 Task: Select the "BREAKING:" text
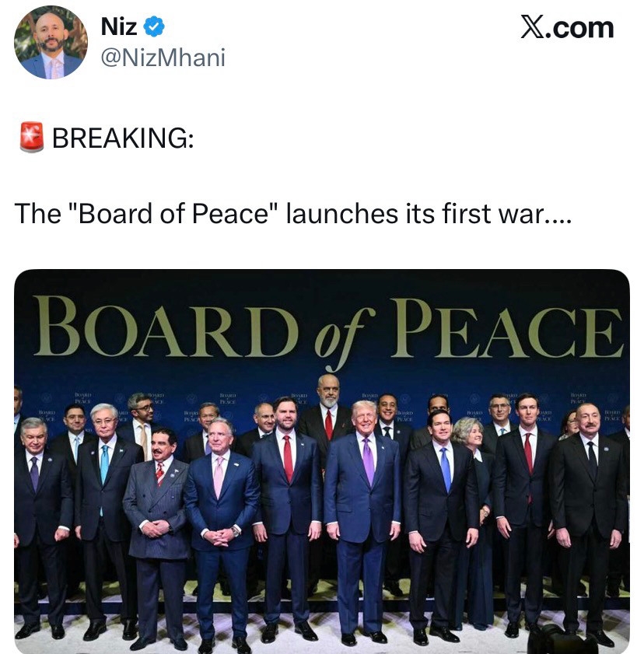coord(122,138)
